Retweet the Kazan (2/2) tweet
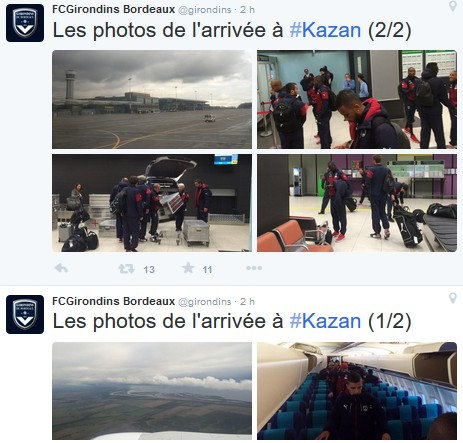Screen dimensions: 463x443 (126, 269)
